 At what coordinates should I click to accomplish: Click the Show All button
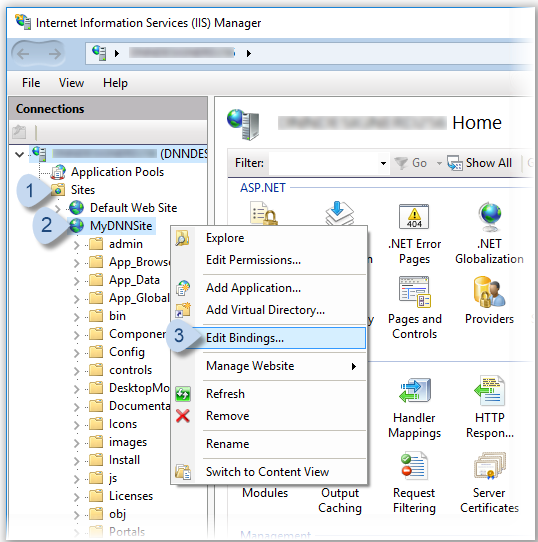479,163
